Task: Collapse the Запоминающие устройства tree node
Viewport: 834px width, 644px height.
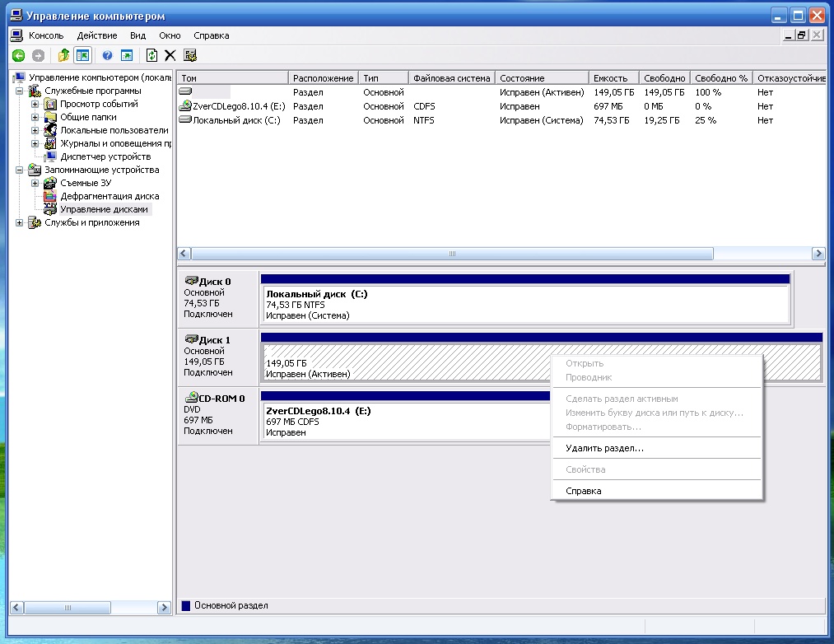Action: point(20,170)
